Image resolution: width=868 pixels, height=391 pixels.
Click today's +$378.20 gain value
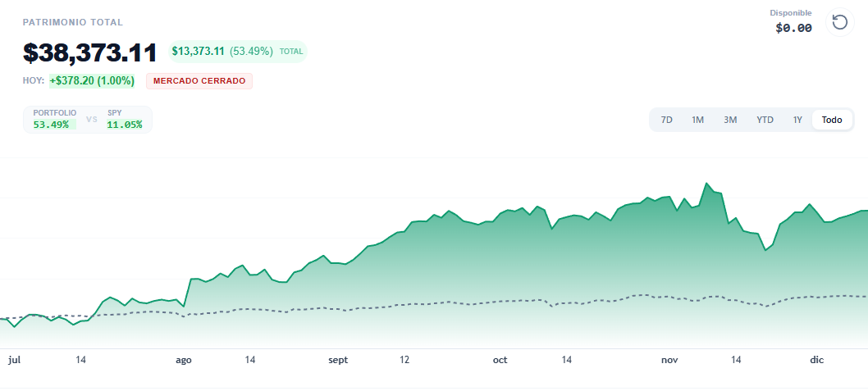point(91,81)
